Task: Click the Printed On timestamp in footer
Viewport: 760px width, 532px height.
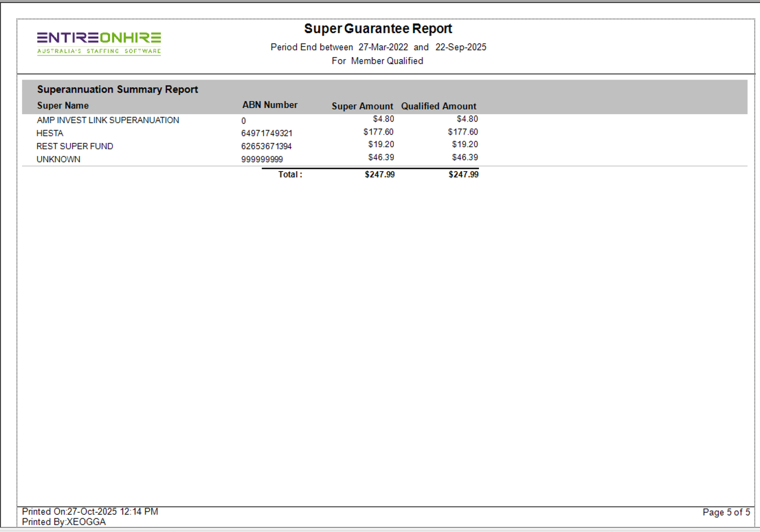Action: click(x=90, y=512)
